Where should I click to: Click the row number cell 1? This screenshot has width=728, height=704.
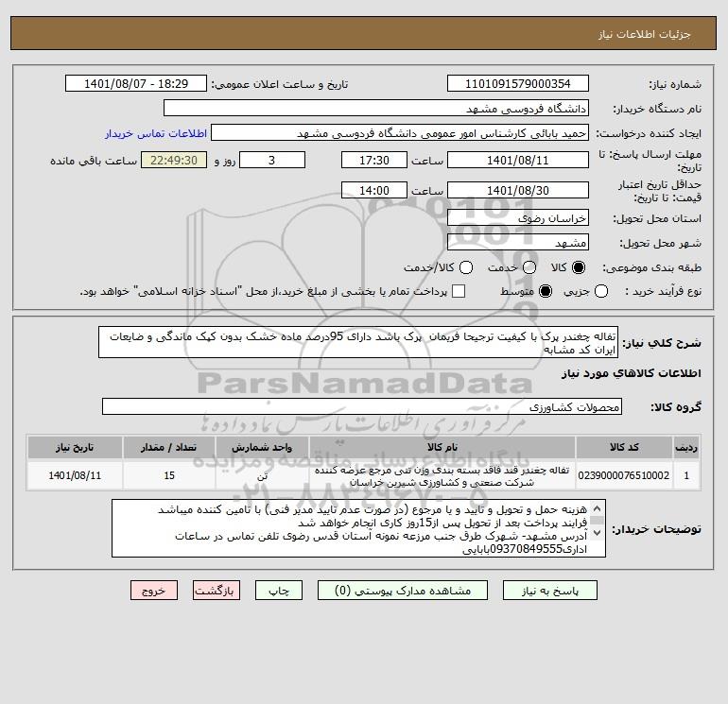[686, 475]
